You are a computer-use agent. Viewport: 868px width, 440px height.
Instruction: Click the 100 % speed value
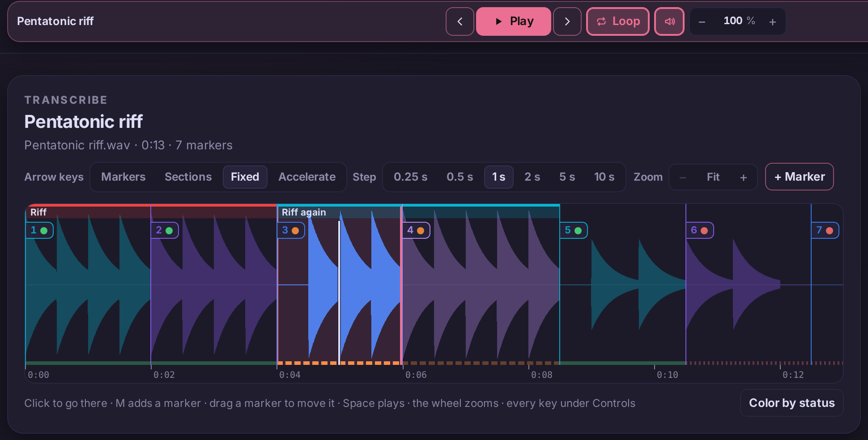pos(739,21)
